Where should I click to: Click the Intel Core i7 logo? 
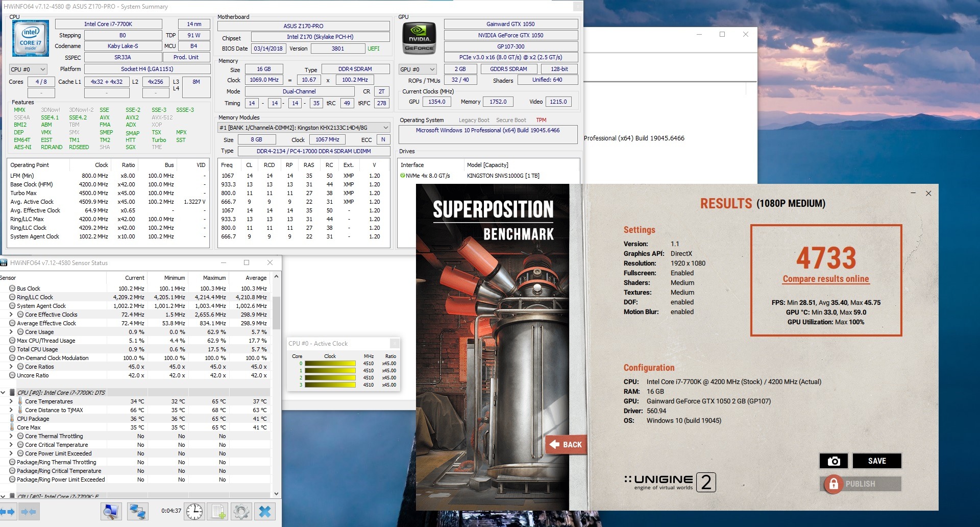pyautogui.click(x=30, y=38)
